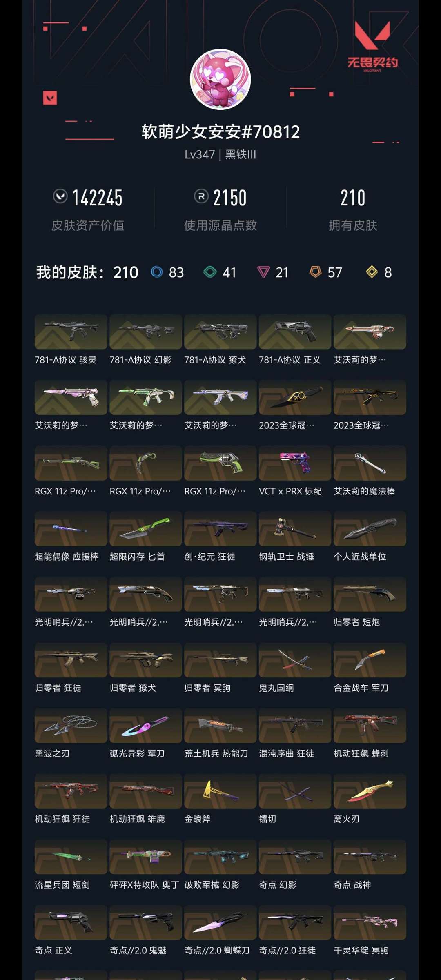Click the R points icon beside 2150

pos(201,196)
